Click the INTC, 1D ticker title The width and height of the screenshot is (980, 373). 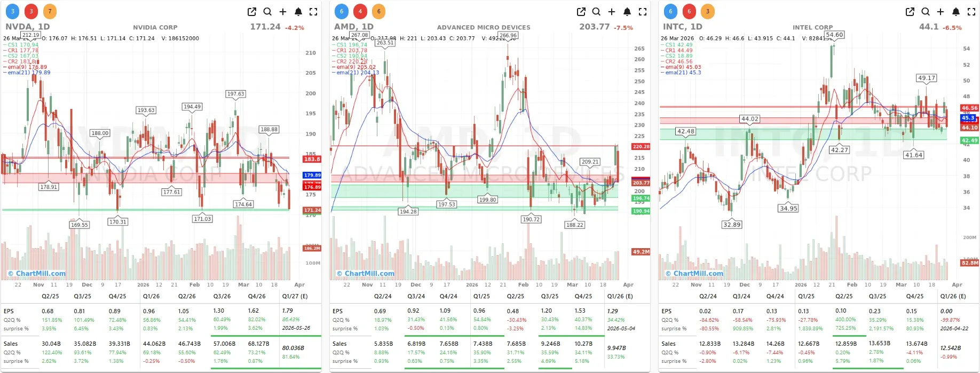point(683,27)
